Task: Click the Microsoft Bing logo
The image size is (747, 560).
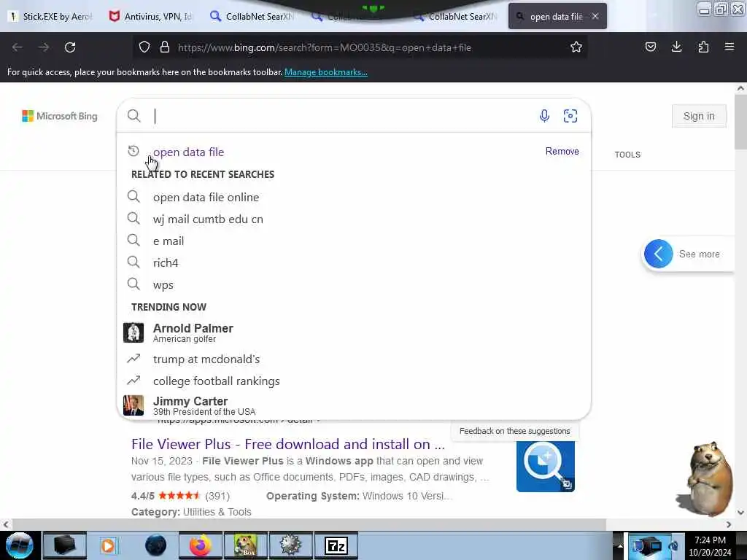Action: tap(60, 116)
